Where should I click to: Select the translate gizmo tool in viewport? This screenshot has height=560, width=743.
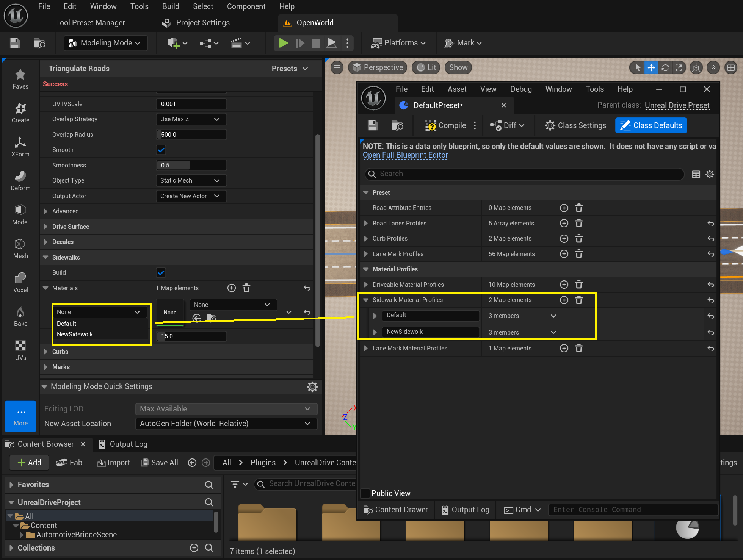pyautogui.click(x=651, y=67)
